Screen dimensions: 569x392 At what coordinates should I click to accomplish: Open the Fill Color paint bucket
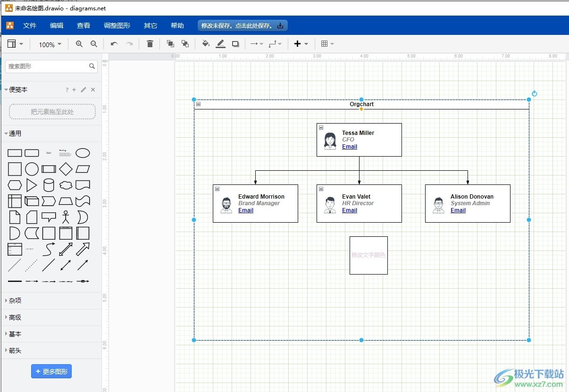[206, 44]
